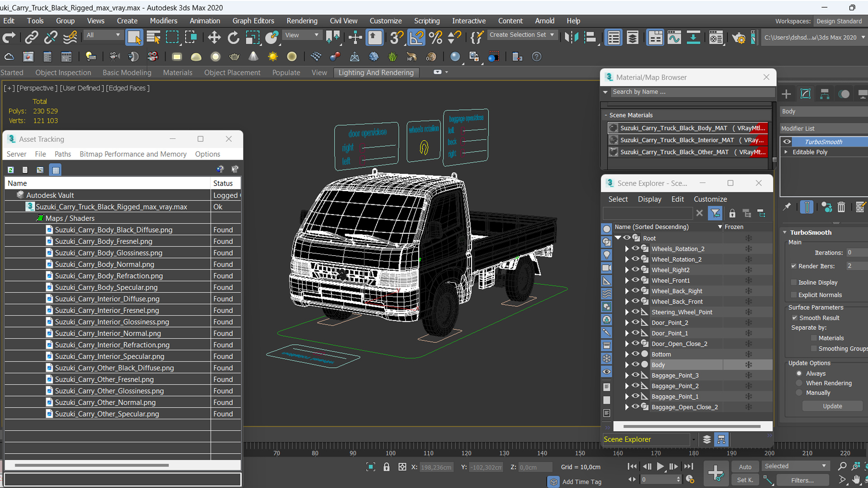Click the Filters... button

(x=802, y=480)
